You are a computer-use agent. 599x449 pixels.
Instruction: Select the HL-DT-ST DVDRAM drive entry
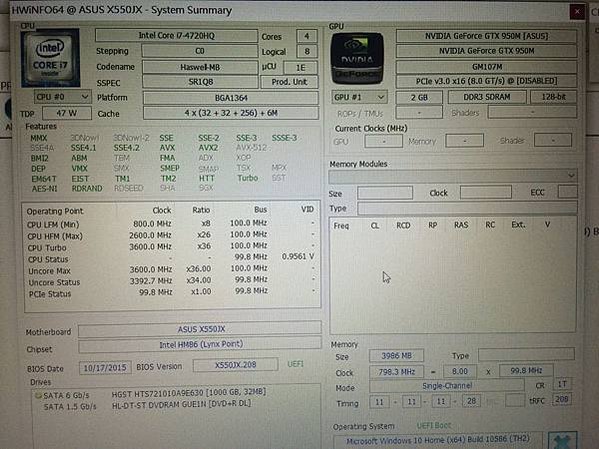coord(181,404)
